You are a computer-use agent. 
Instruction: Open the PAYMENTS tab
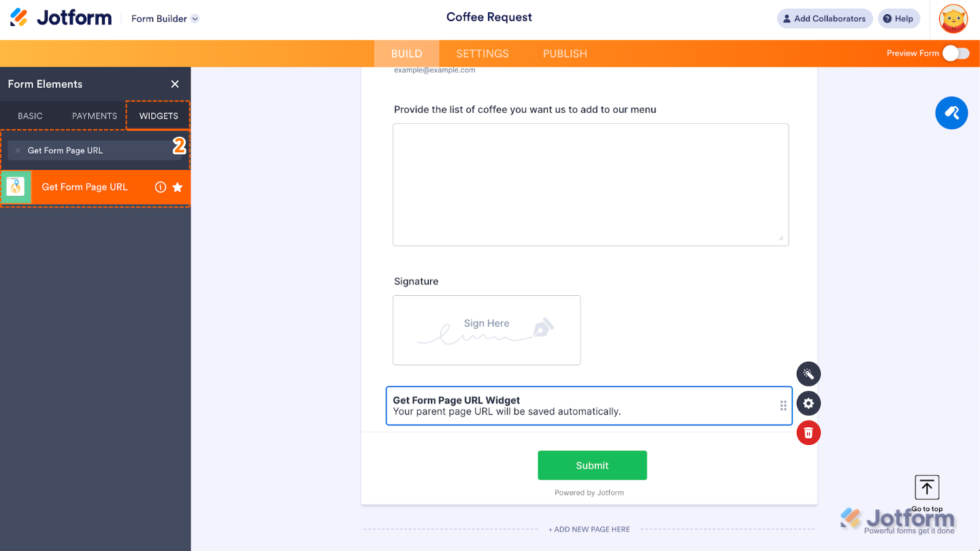tap(93, 116)
